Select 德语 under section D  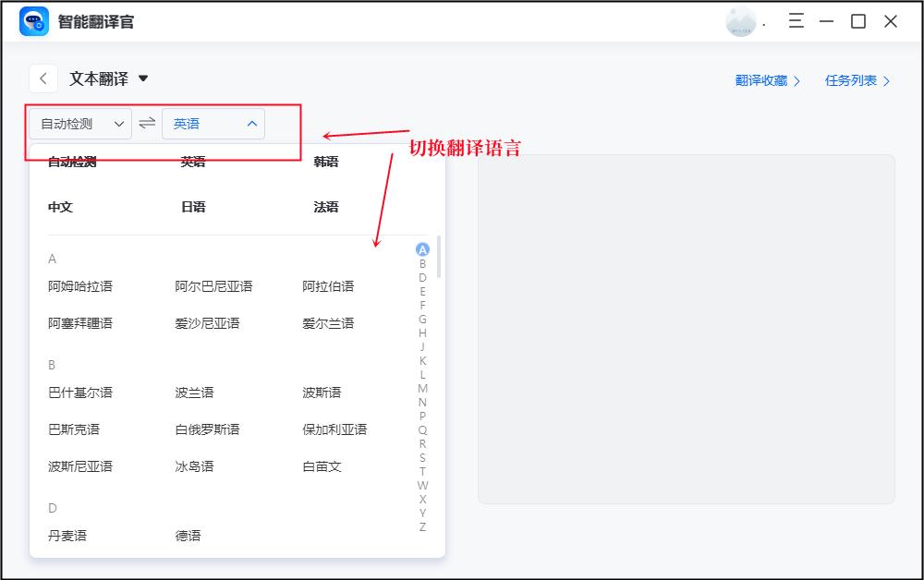tap(188, 535)
